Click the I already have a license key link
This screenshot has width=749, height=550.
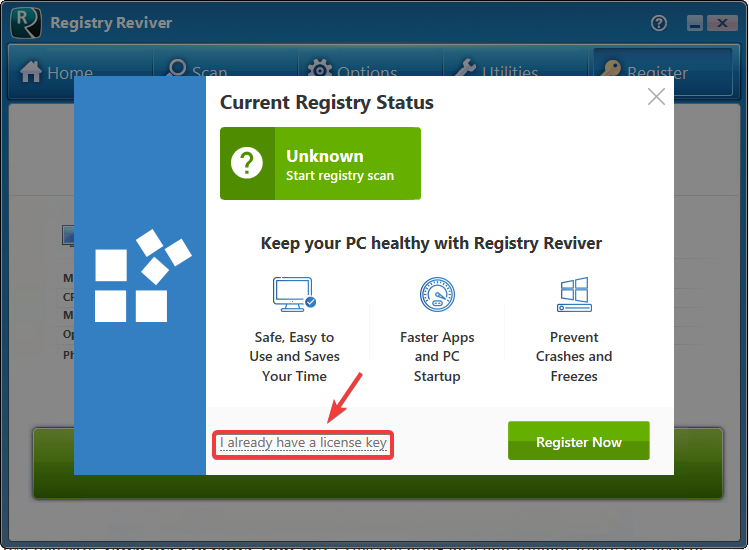point(303,443)
